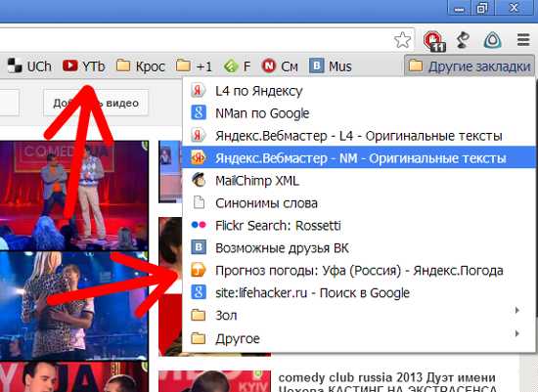Open Яндекс.Вебмастер - NM - Оригинальные тексты
This screenshot has height=392, width=538.
pyautogui.click(x=359, y=158)
